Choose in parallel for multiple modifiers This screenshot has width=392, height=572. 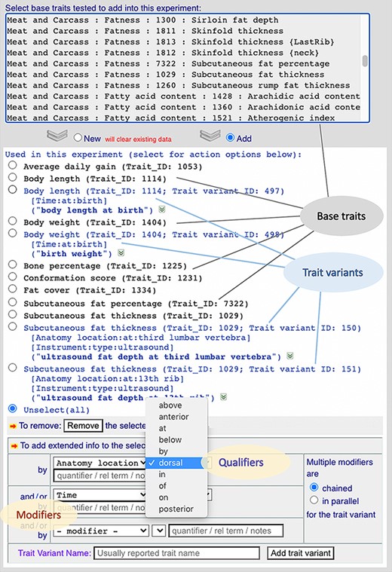[314, 500]
